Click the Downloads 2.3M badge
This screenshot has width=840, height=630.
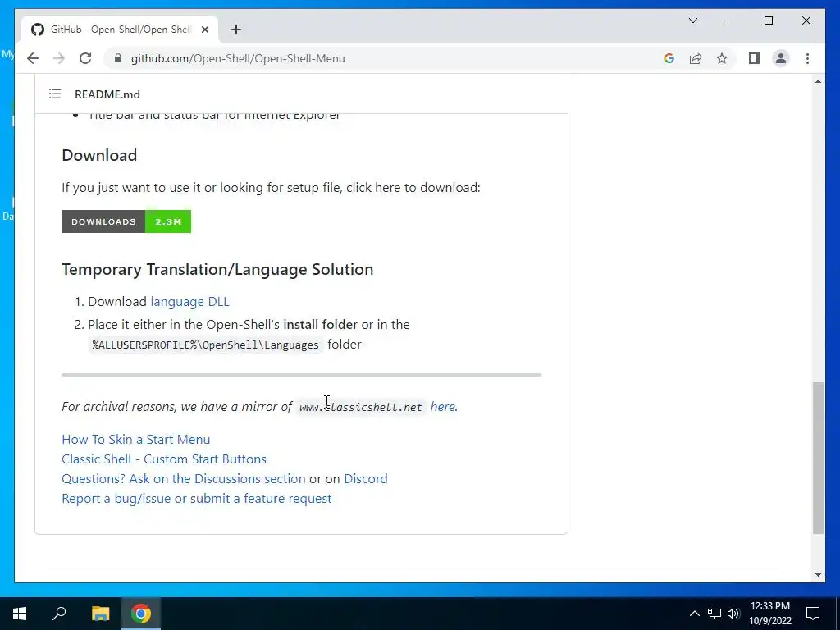tap(126, 221)
